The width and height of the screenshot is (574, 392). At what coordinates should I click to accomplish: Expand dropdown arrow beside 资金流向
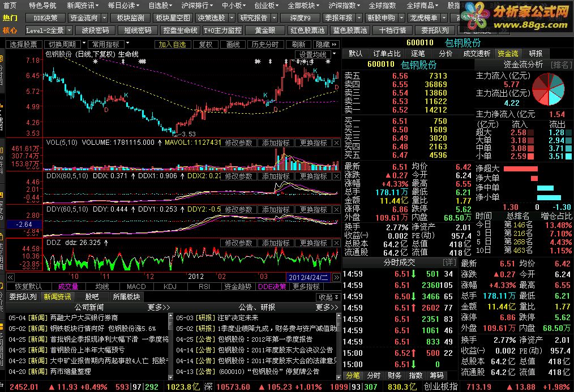pyautogui.click(x=105, y=18)
